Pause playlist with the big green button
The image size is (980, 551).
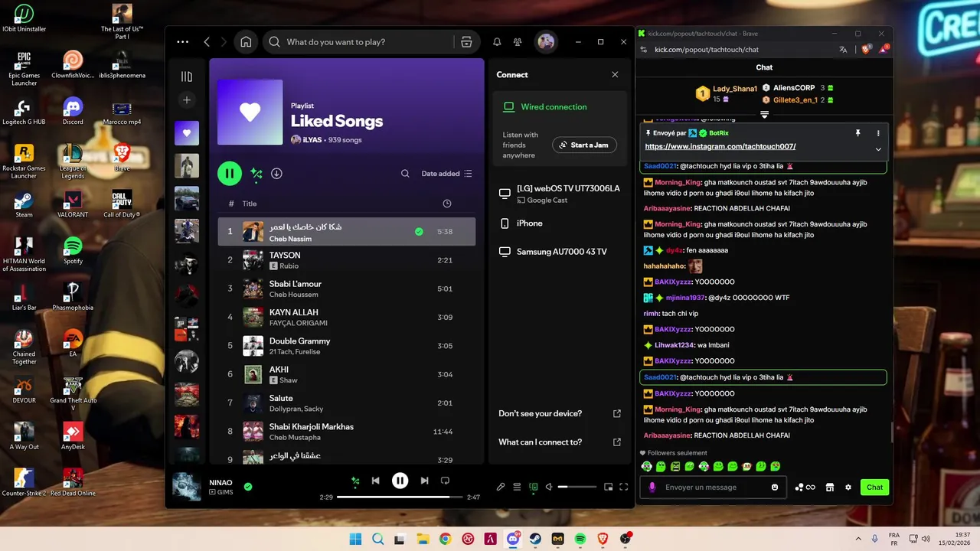[230, 174]
